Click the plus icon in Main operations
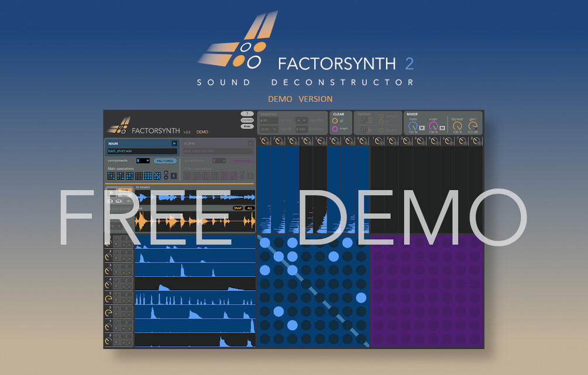Viewport: 588px width, 375px height. (x=166, y=173)
